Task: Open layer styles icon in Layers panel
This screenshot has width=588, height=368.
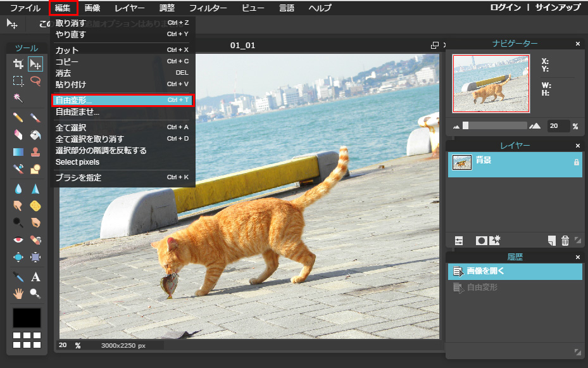Action: 495,240
